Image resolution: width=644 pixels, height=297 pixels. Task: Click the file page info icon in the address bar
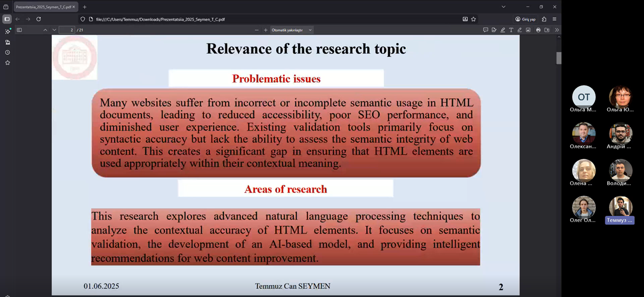[x=91, y=19]
